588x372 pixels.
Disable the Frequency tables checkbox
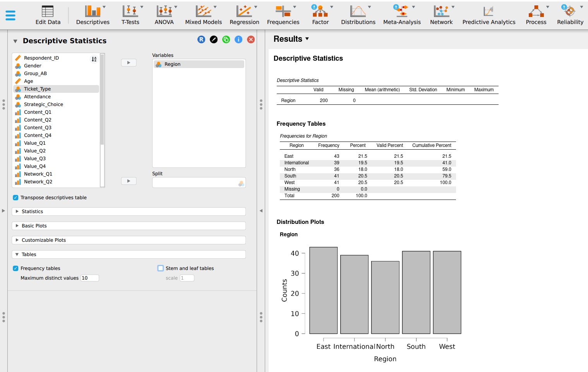tap(15, 268)
